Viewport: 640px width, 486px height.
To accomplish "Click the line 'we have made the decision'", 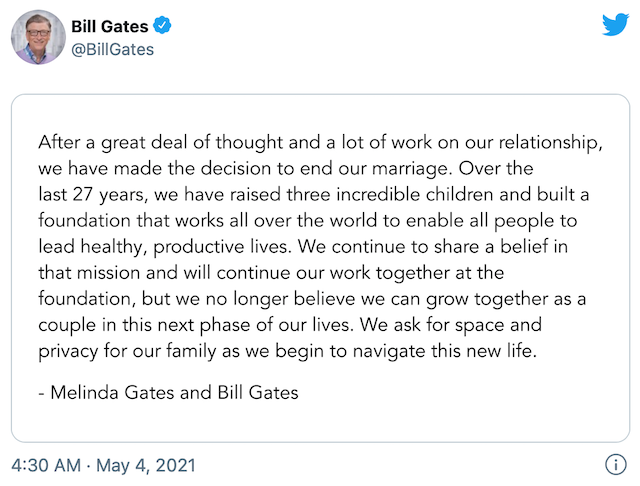I will (x=286, y=169).
